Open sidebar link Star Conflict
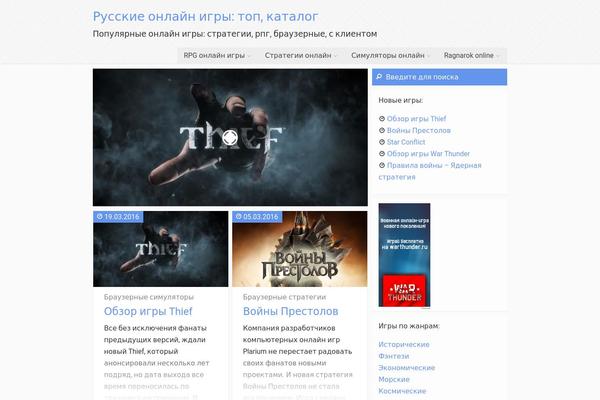This screenshot has width=600, height=400. coord(406,142)
